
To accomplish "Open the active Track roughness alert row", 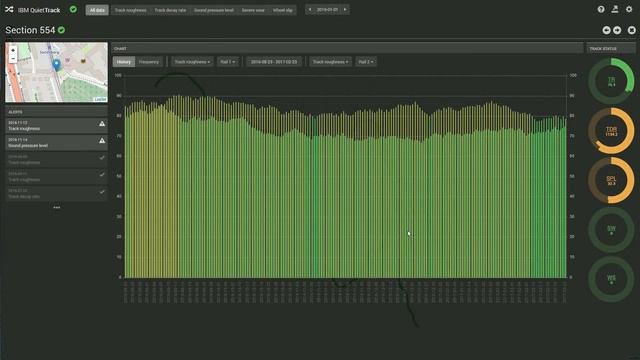I will click(56, 125).
